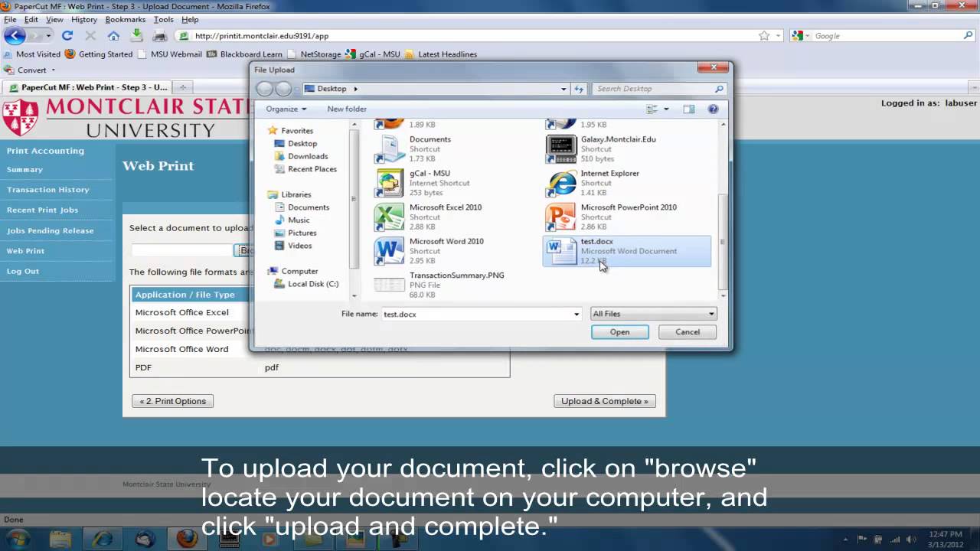Click the Google search magnifier icon
The width and height of the screenshot is (980, 551).
(969, 35)
